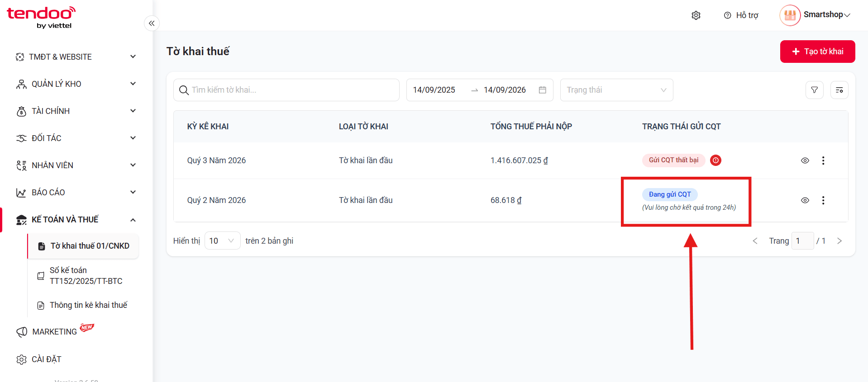The height and width of the screenshot is (382, 868).
Task: Open Sổ kế toán TT152/2025/TT-BTC menu item
Action: 86,276
